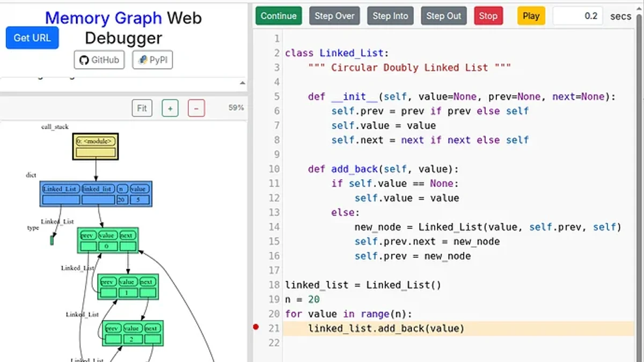644x362 pixels.
Task: Zoom out graph with the minus button
Action: pyautogui.click(x=196, y=108)
